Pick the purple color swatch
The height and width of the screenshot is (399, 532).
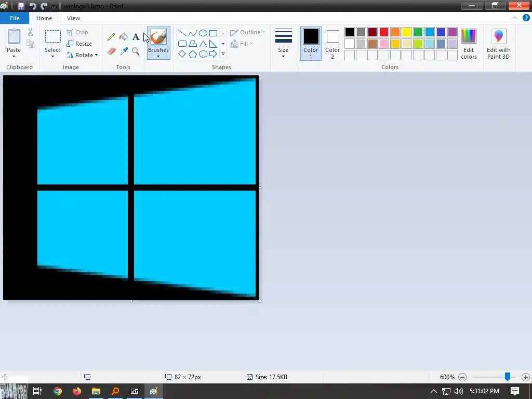[x=453, y=32]
